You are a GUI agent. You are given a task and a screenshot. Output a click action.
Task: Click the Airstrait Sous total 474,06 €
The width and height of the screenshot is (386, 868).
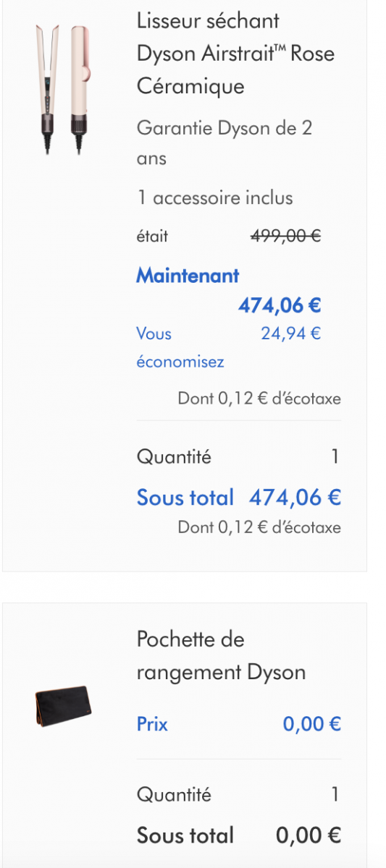(x=239, y=498)
